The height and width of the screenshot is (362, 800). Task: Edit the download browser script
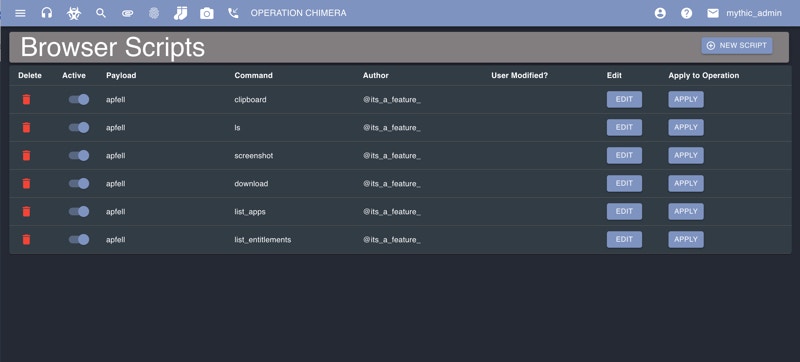point(624,184)
